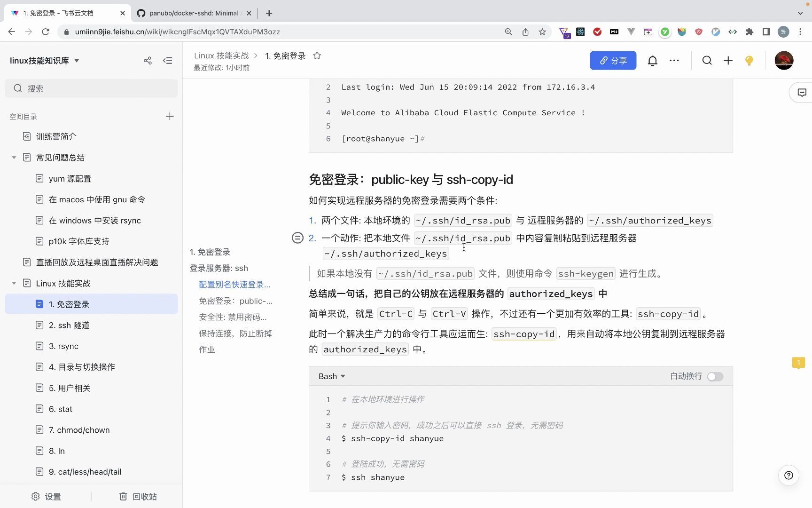Click the more options ellipsis beside the bell

click(x=674, y=60)
